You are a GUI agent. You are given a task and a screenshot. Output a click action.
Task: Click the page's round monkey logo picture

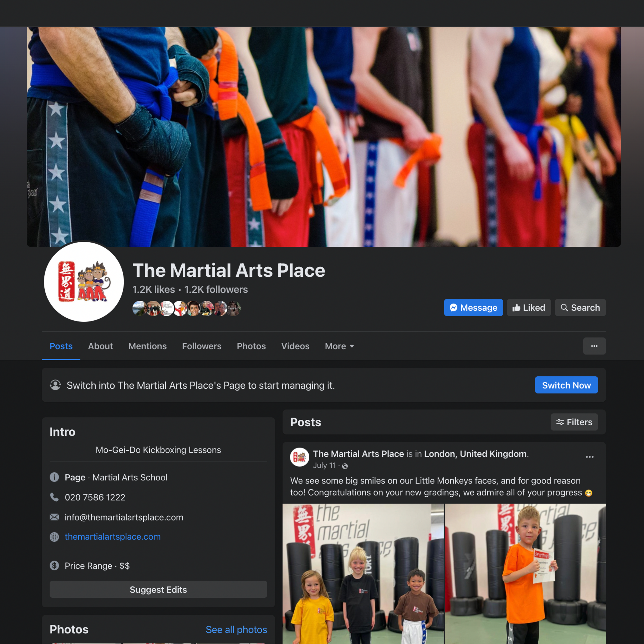coord(84,282)
